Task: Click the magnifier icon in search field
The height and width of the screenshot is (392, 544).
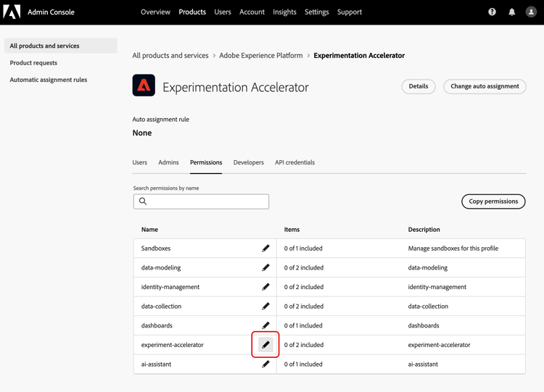Action: click(x=143, y=201)
